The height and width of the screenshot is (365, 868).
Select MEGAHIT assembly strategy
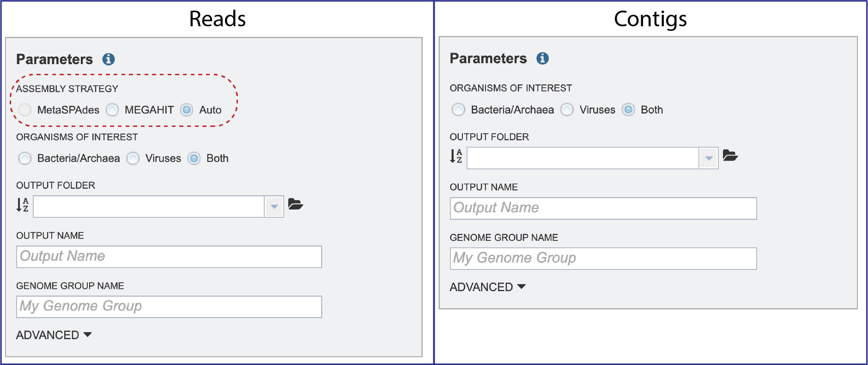pos(112,110)
